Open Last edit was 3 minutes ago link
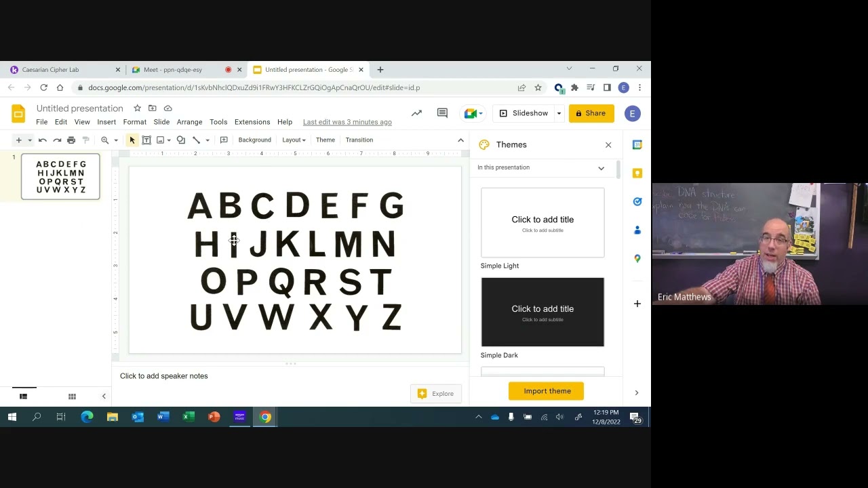The height and width of the screenshot is (488, 868). pos(347,122)
